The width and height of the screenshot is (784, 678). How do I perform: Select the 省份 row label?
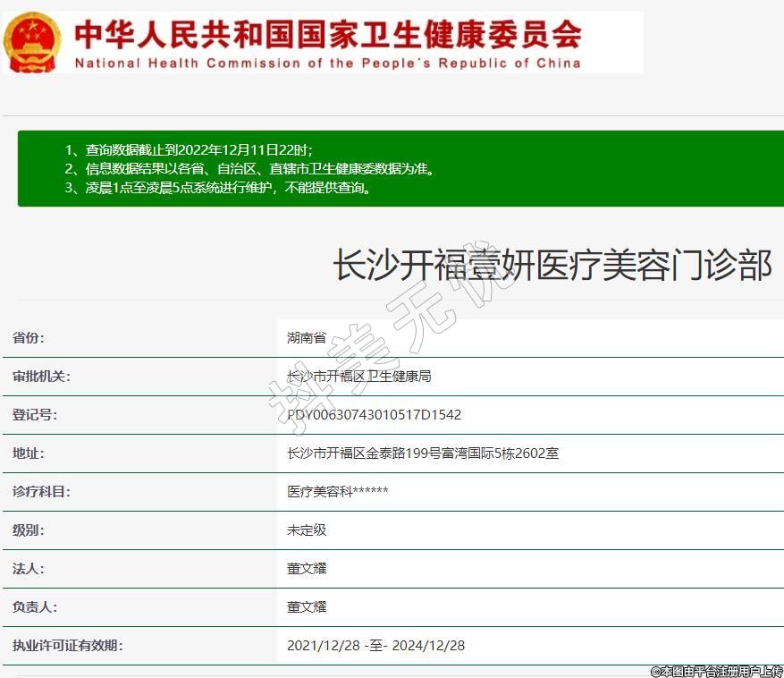(x=29, y=338)
